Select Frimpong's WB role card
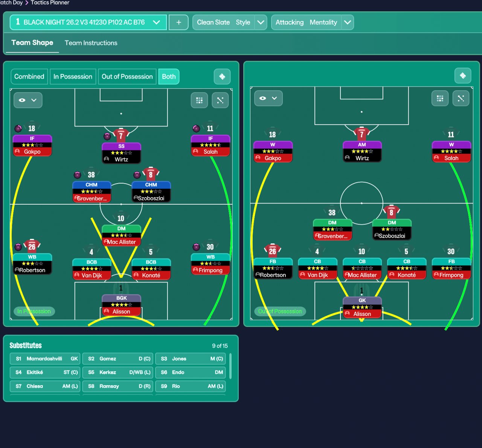The width and height of the screenshot is (482, 448). [210, 264]
